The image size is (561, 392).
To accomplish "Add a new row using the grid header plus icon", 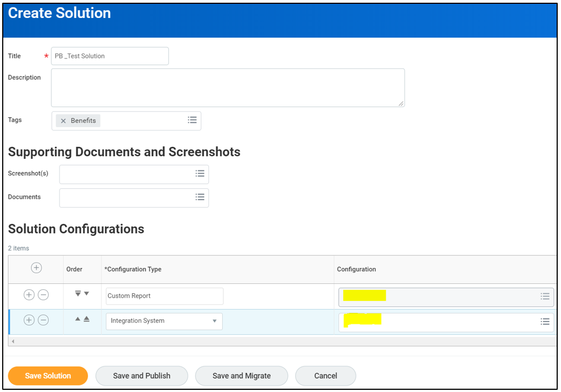I will 36,268.
